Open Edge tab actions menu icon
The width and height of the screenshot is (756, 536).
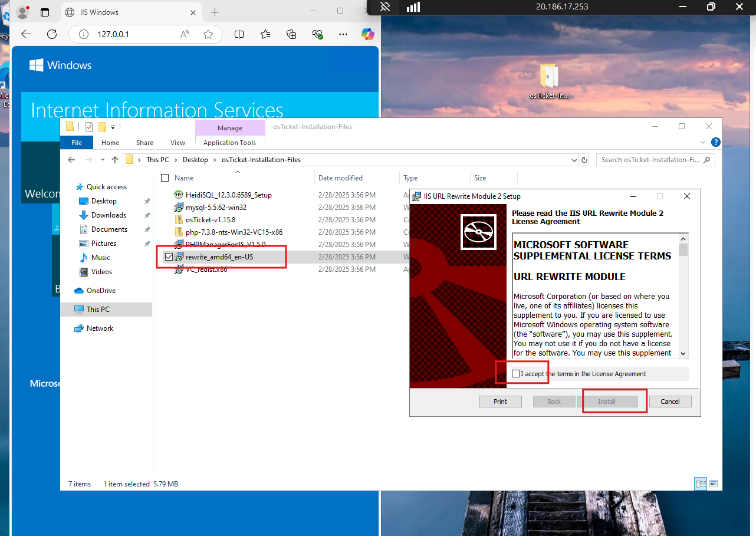[45, 12]
